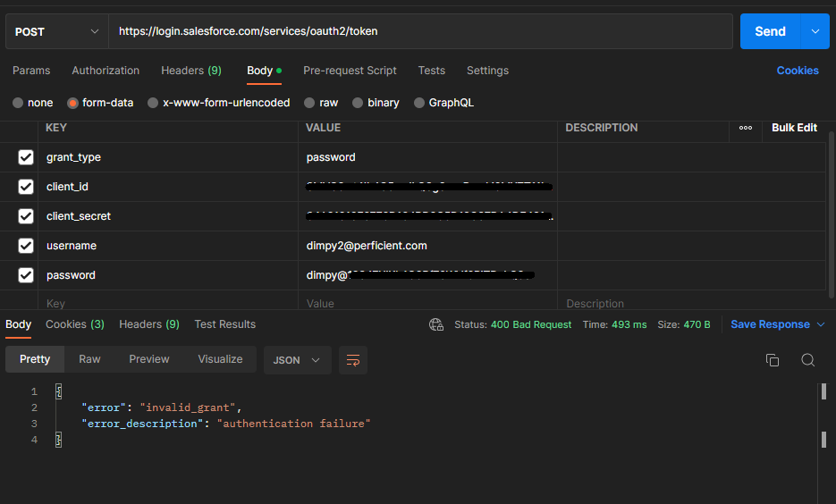Image resolution: width=836 pixels, height=504 pixels.
Task: Click the request URL input field
Action: point(420,31)
